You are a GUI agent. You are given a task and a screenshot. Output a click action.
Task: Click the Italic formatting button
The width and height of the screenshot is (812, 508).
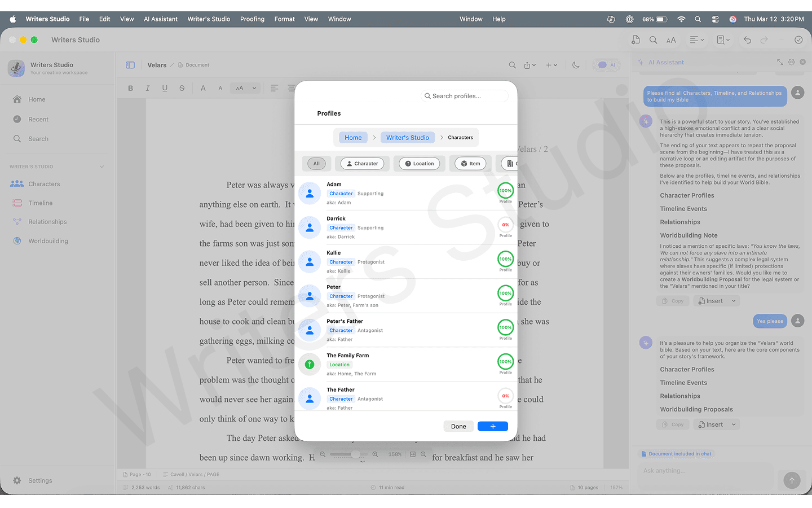(148, 88)
